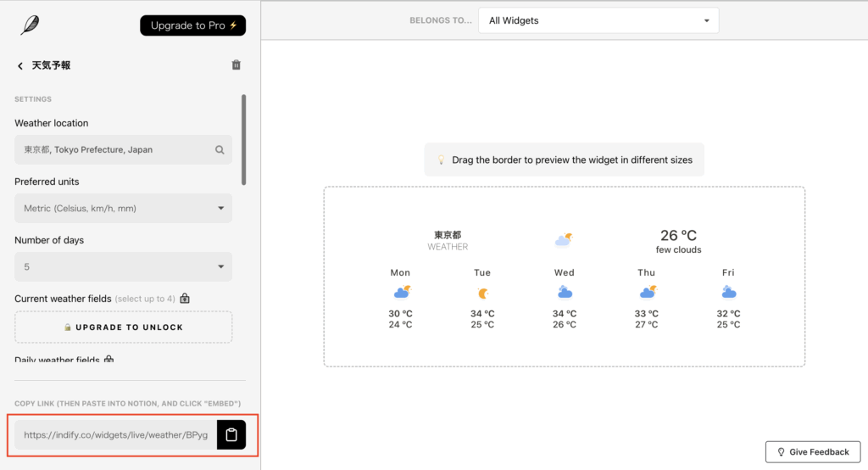Screen dimensions: 868x470
Task: Copy the widget link with the clipboard icon
Action: coord(231,435)
